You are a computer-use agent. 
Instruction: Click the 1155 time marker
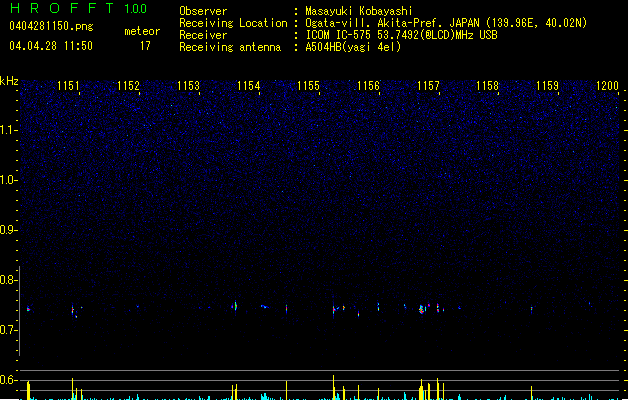(308, 86)
